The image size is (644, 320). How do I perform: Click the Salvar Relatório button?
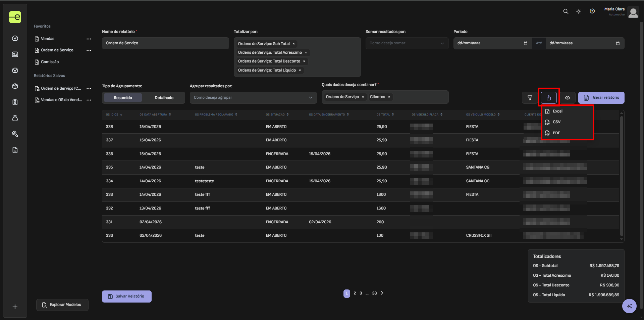click(126, 296)
